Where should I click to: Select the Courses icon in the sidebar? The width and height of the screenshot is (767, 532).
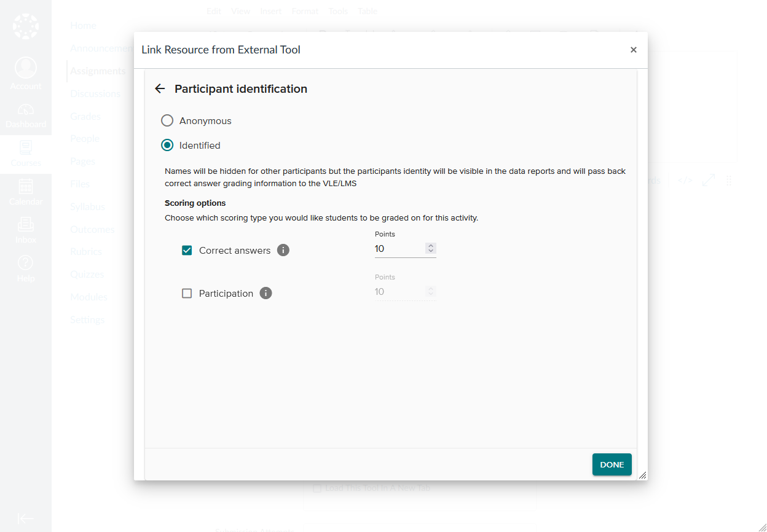[x=26, y=154]
